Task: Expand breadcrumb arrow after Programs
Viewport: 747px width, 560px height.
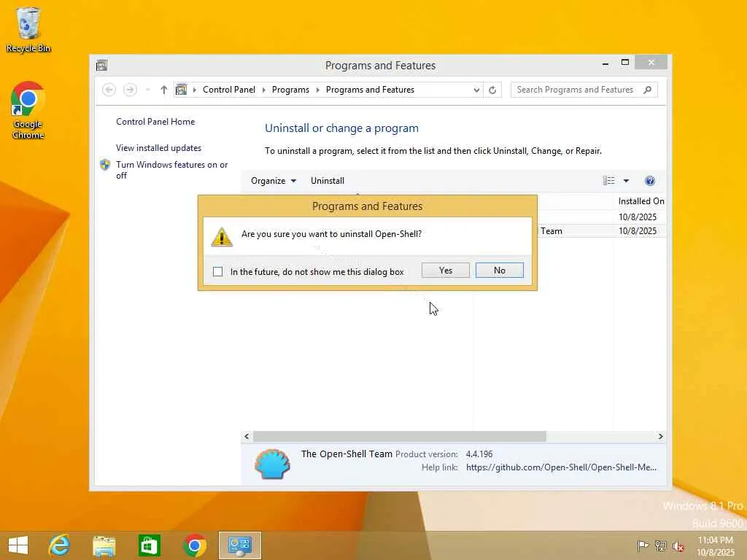Action: [x=318, y=90]
